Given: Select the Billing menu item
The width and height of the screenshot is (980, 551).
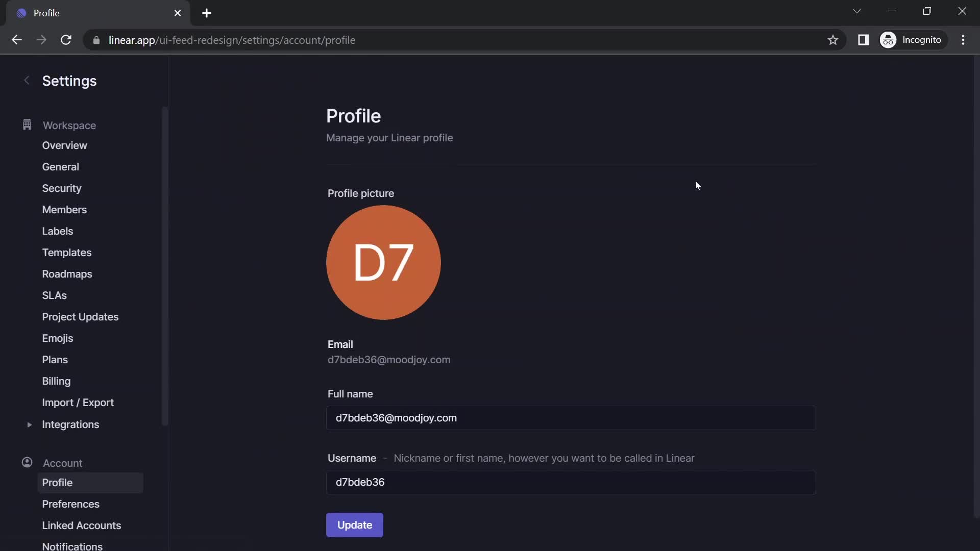Looking at the screenshot, I should [x=56, y=381].
